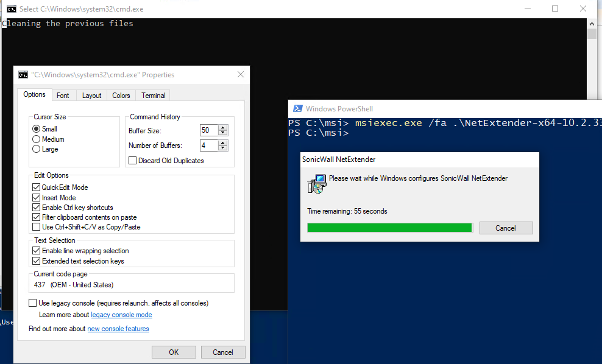The width and height of the screenshot is (602, 364).
Task: Click the cmd.exe icon in Properties title bar
Action: pyautogui.click(x=23, y=75)
